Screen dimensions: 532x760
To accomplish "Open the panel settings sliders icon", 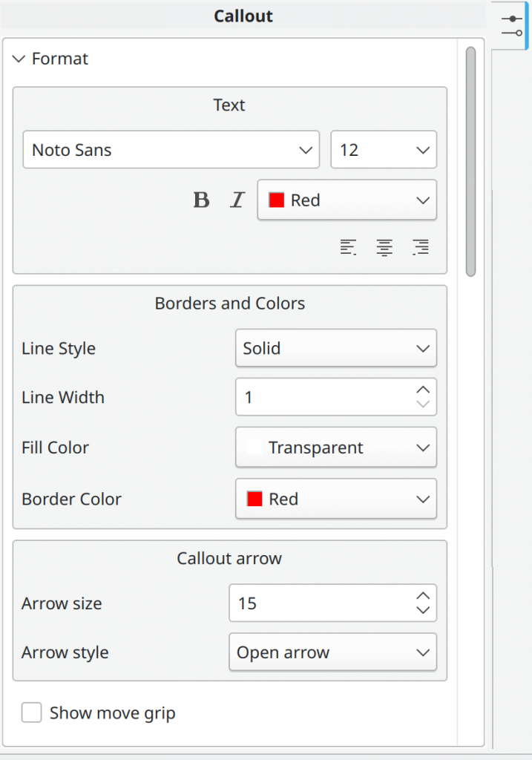I will (x=512, y=24).
